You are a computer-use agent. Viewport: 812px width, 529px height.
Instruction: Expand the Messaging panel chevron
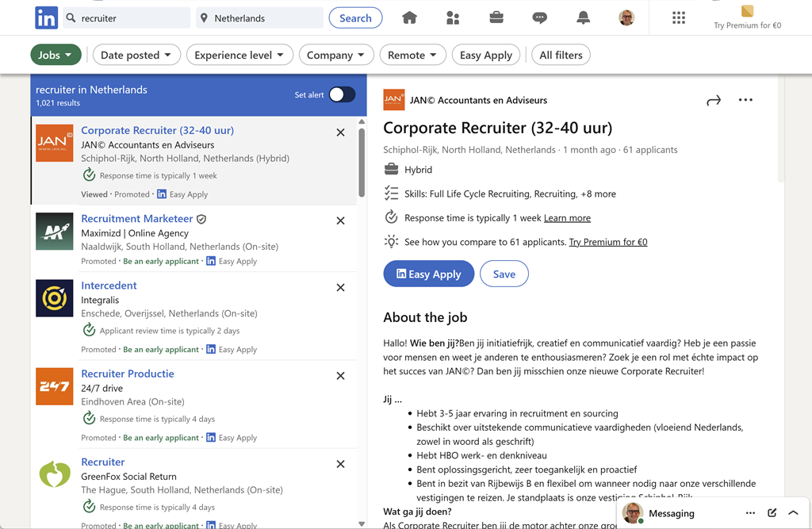click(x=793, y=513)
